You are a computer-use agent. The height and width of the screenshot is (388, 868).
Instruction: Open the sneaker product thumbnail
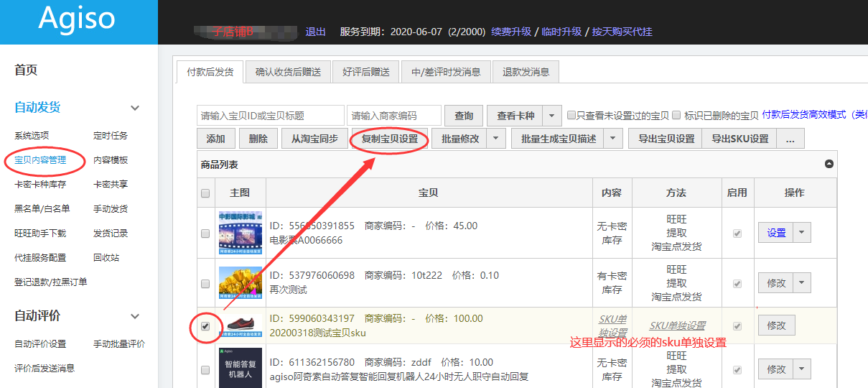pyautogui.click(x=240, y=325)
